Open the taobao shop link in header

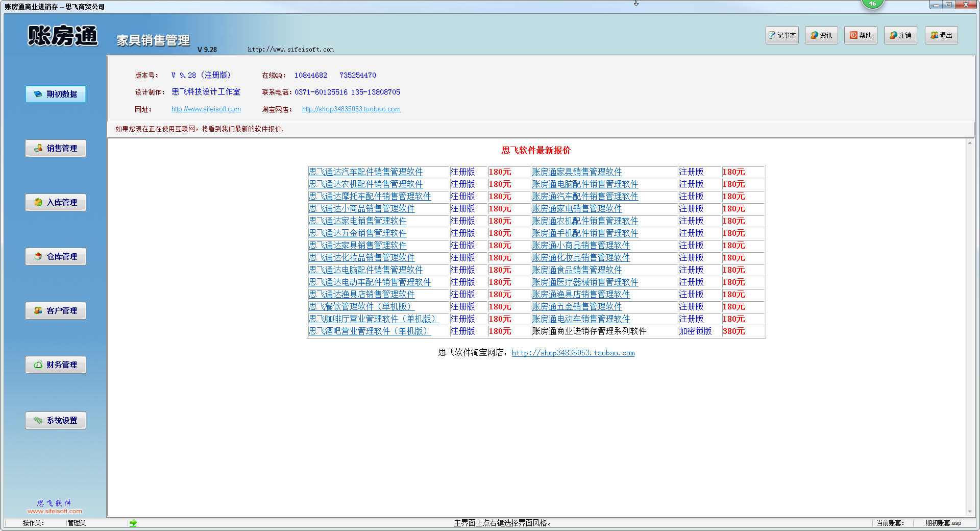pyautogui.click(x=351, y=109)
